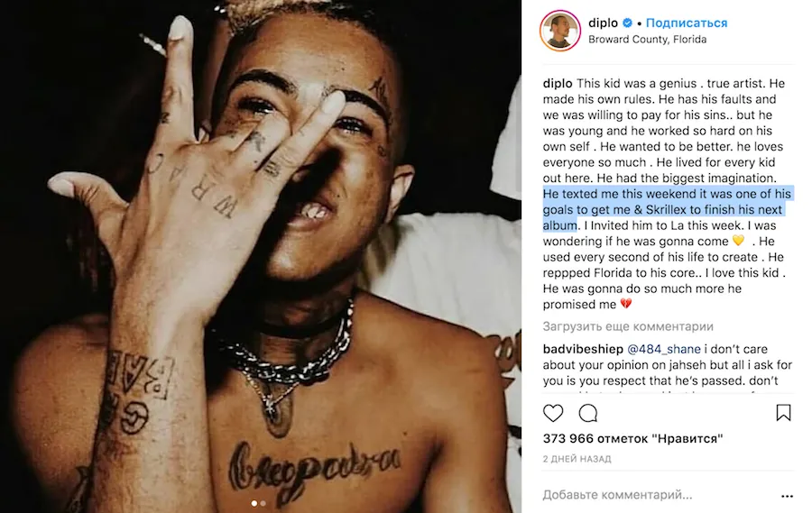Open the Broward County, Florida location link
The image size is (812, 513).
click(x=647, y=40)
